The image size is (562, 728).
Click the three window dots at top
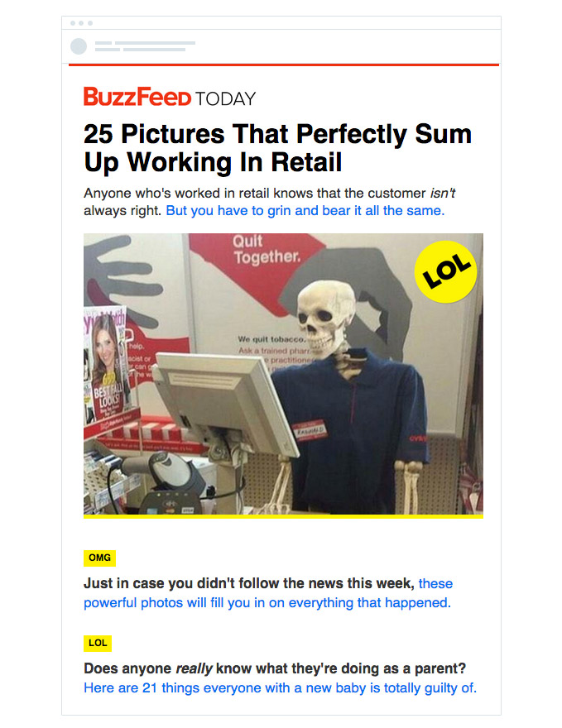[81, 23]
